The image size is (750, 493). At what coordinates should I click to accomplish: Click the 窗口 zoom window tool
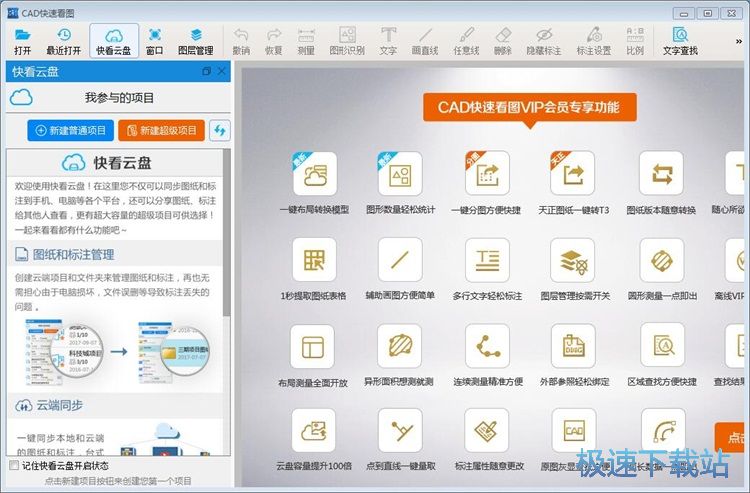point(154,41)
